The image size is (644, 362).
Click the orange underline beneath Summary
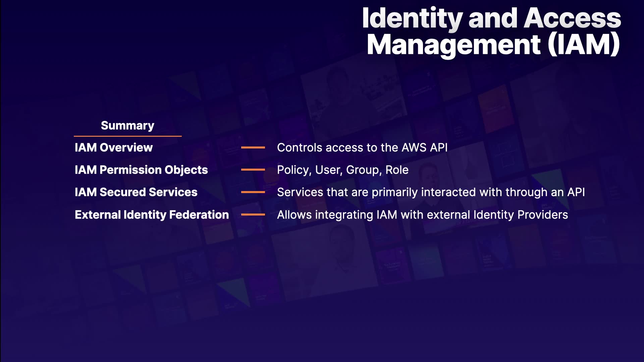(x=127, y=136)
